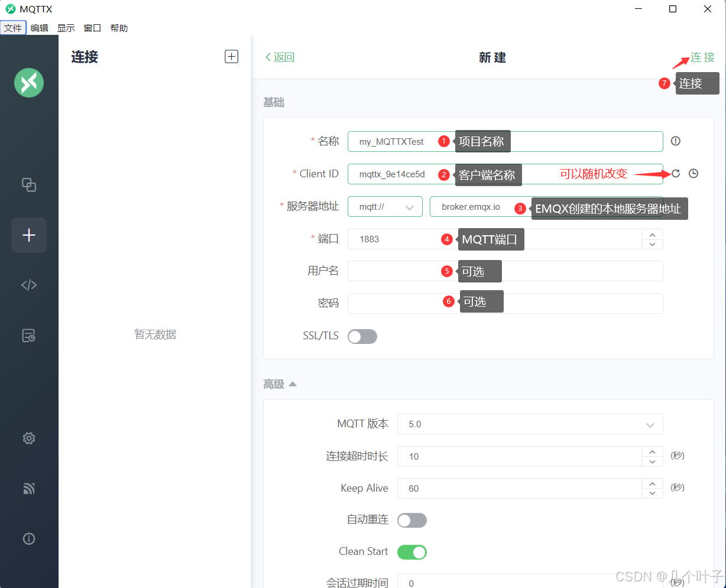Click the add connection plus box icon
The width and height of the screenshot is (726, 588).
pos(231,57)
